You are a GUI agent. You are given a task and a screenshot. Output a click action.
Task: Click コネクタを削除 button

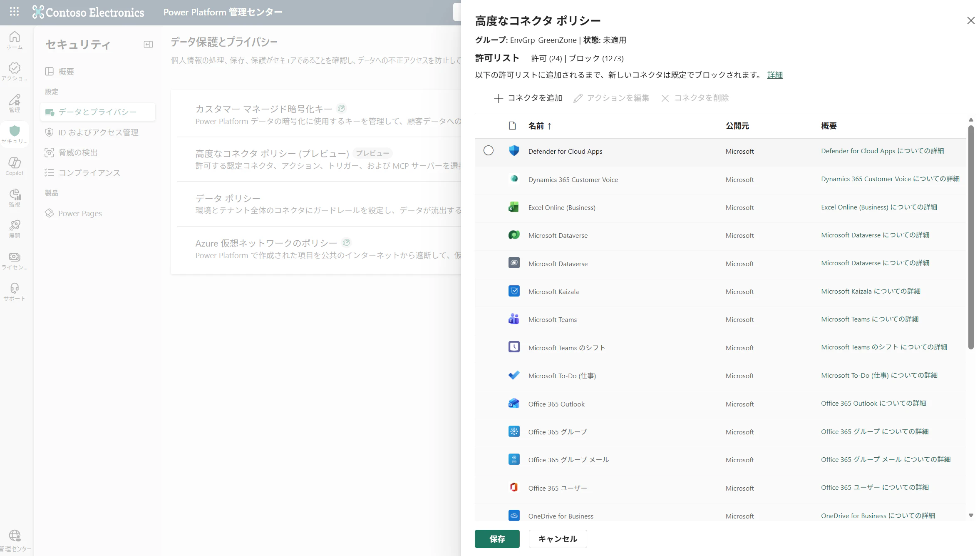(x=695, y=98)
